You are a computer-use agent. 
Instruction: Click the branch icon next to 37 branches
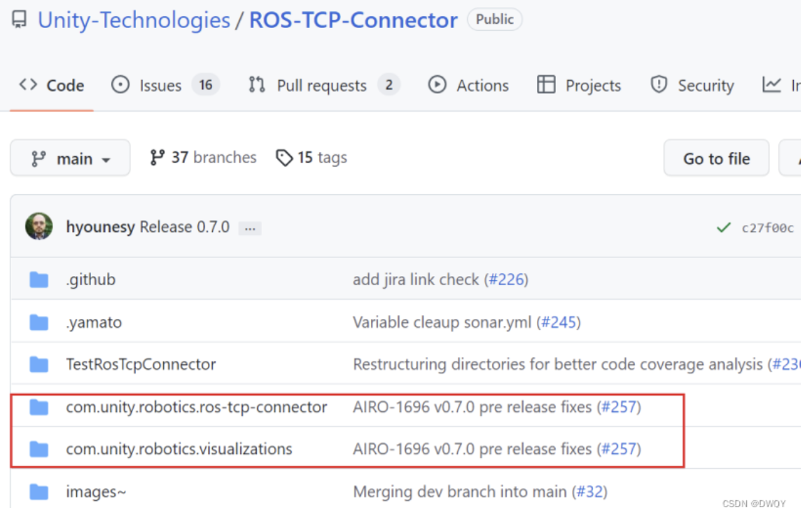point(155,158)
